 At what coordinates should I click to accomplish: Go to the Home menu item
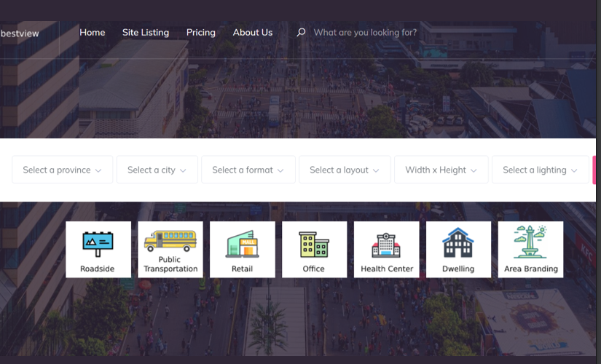tap(93, 33)
